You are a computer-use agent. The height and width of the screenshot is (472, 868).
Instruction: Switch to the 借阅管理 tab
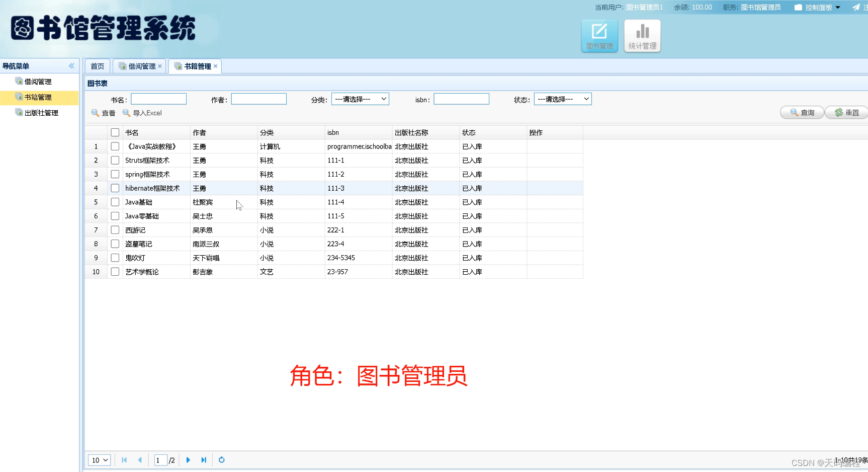[139, 66]
